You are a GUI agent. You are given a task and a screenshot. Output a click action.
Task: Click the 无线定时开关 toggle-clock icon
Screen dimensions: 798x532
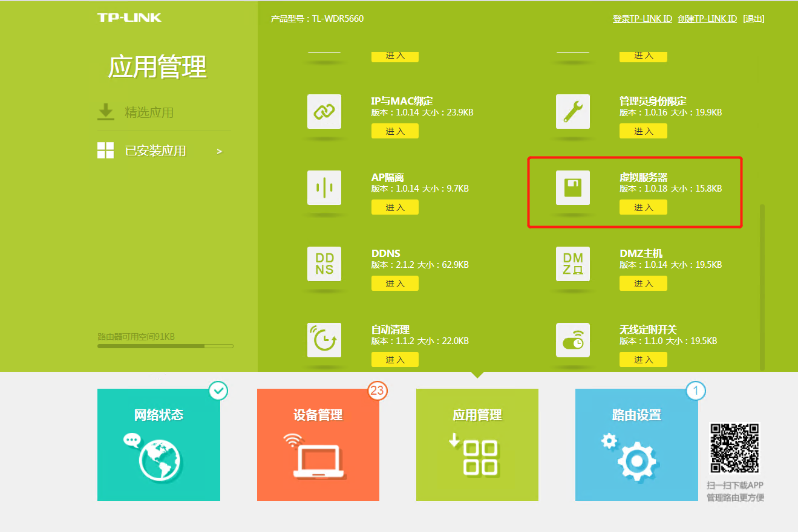point(572,340)
